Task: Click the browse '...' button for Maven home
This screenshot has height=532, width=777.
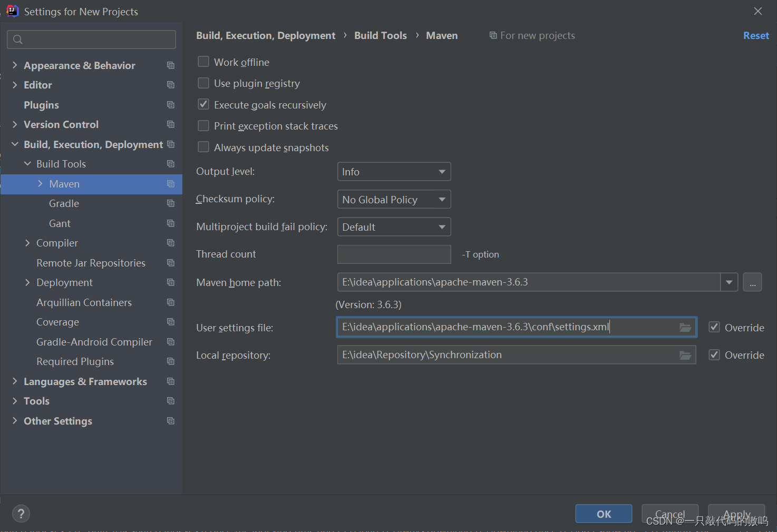Action: 752,282
